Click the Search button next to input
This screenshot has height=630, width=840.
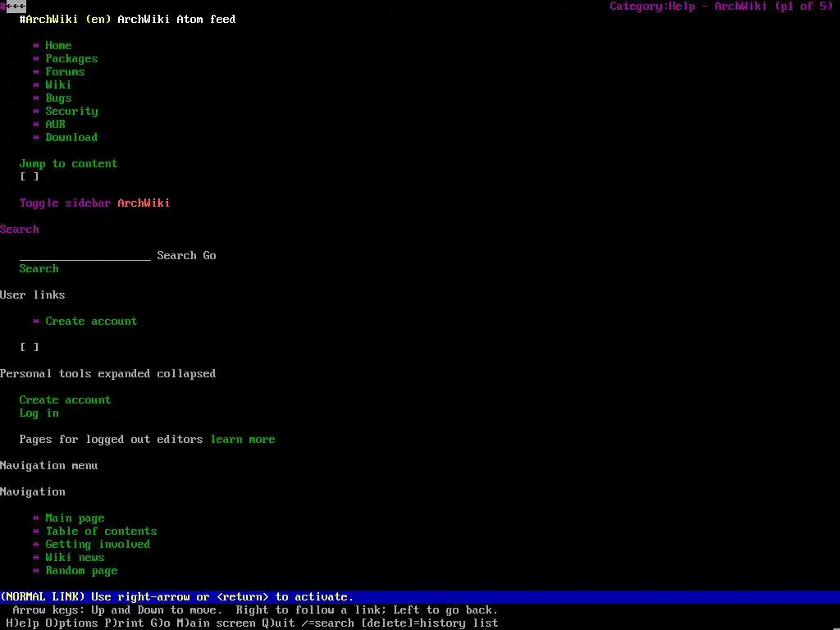(177, 256)
